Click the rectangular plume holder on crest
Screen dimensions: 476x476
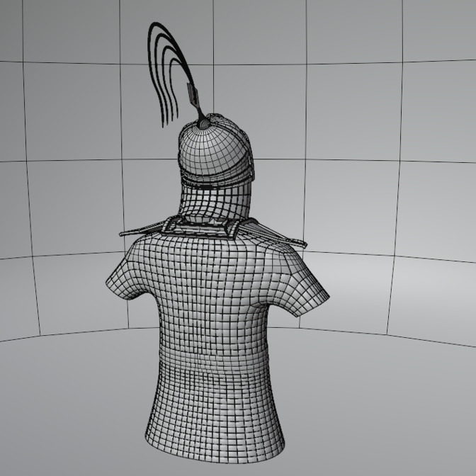click(x=192, y=94)
